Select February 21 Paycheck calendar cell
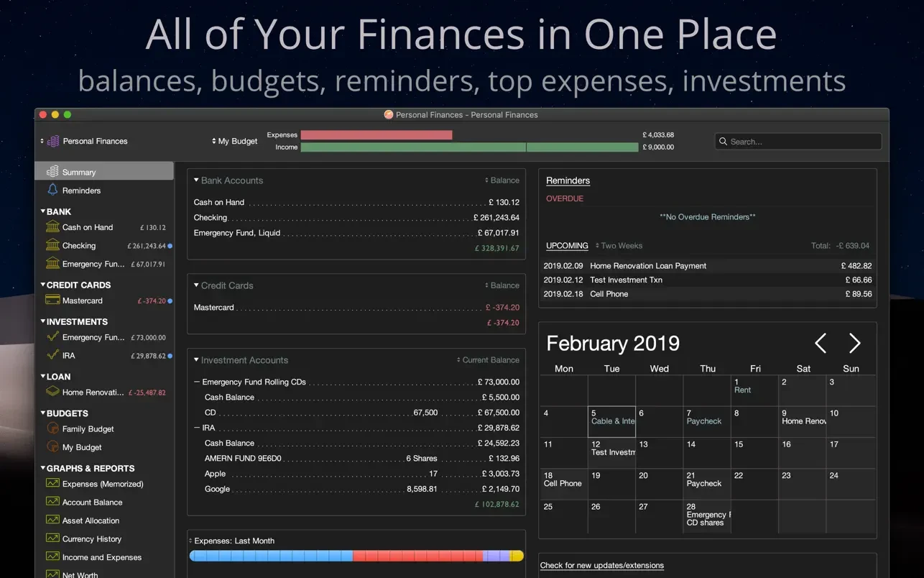Image resolution: width=924 pixels, height=578 pixels. [x=706, y=483]
